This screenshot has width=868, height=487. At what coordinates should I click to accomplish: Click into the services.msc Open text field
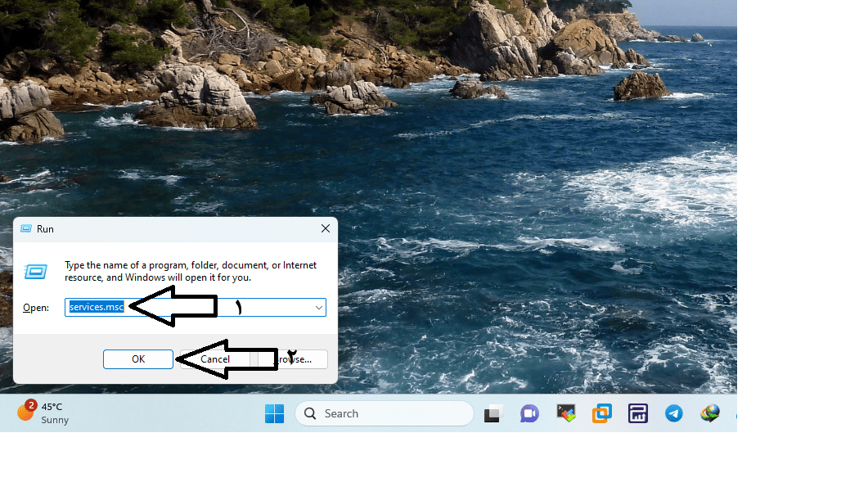point(188,308)
